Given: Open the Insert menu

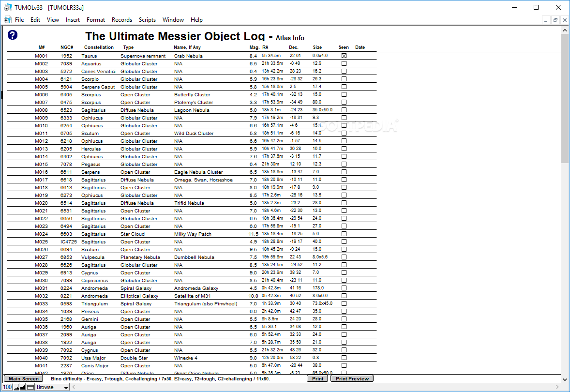Looking at the screenshot, I should tap(73, 20).
